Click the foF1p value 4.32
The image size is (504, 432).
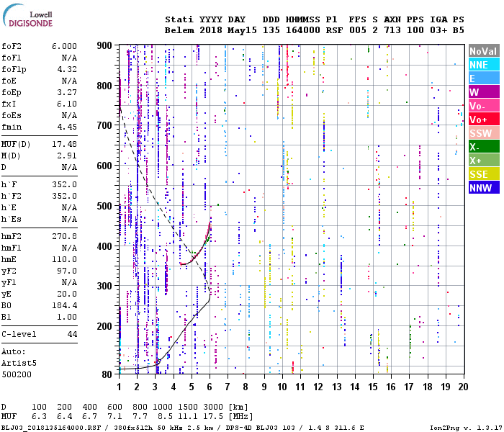pyautogui.click(x=67, y=69)
